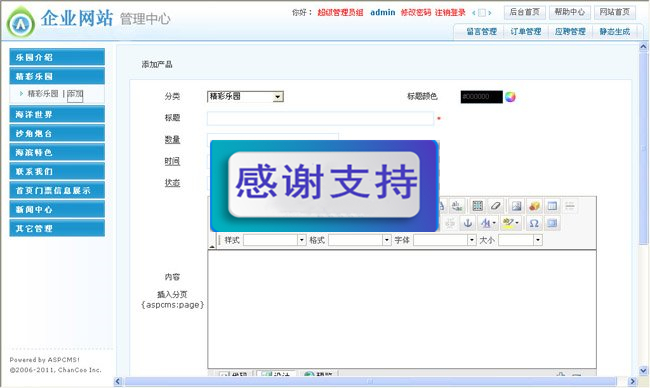Click the 添加 link in sidebar submenu
Viewport: 650px width, 388px height.
point(75,94)
